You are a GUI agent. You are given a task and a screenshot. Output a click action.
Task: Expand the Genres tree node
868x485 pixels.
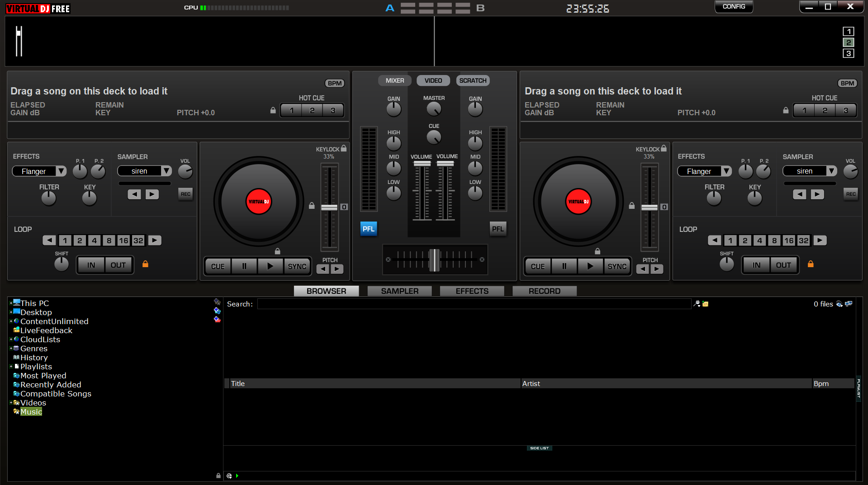(11, 348)
